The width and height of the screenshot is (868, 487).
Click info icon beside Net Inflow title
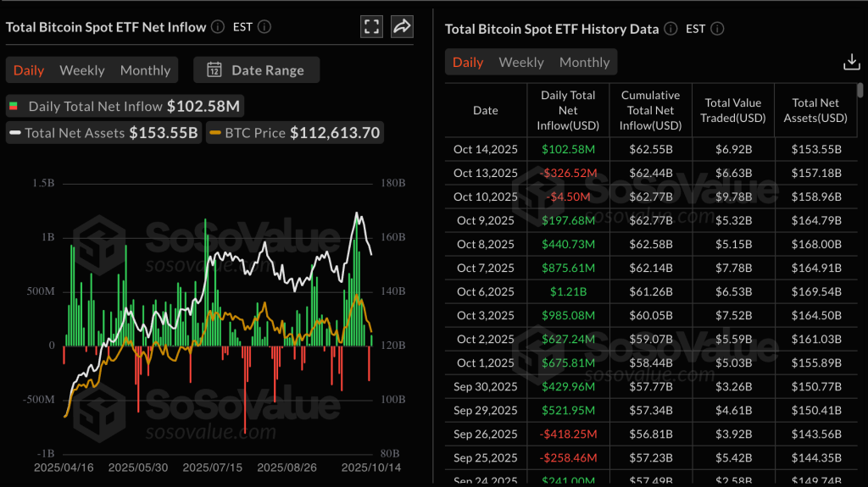pos(218,27)
